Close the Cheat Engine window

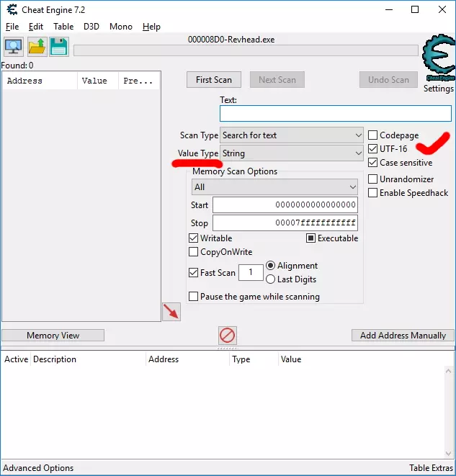(442, 9)
